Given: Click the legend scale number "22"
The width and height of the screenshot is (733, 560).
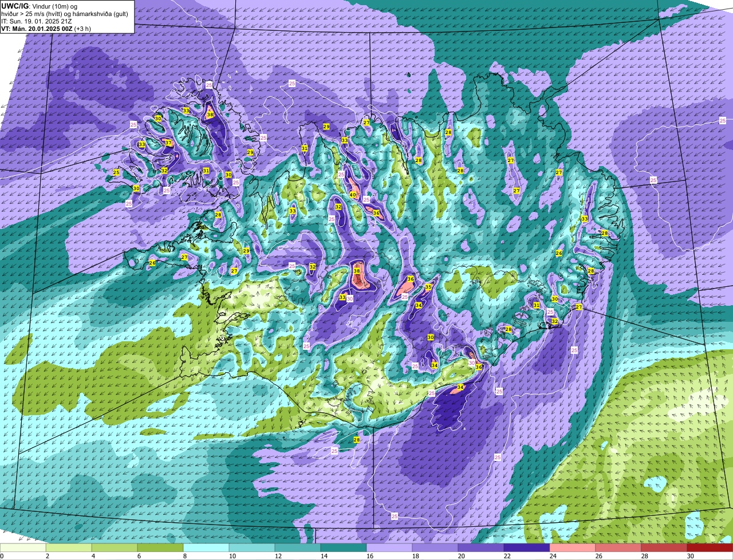Looking at the screenshot, I should point(507,556).
